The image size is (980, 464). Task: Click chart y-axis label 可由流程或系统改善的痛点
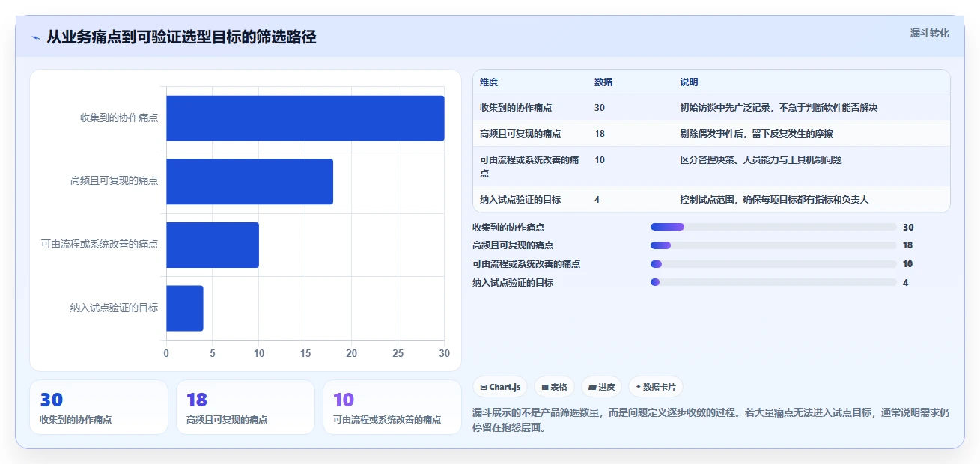(100, 244)
